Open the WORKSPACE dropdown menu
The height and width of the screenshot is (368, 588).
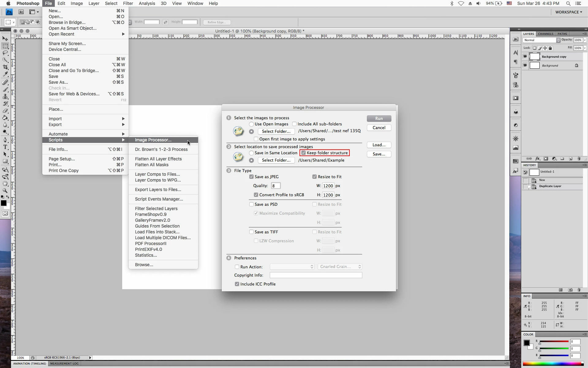click(569, 12)
